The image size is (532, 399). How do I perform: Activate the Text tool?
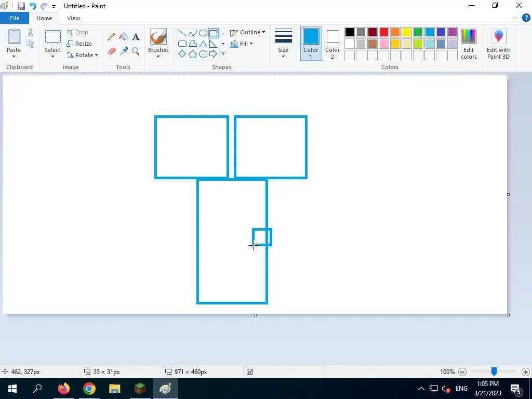136,37
